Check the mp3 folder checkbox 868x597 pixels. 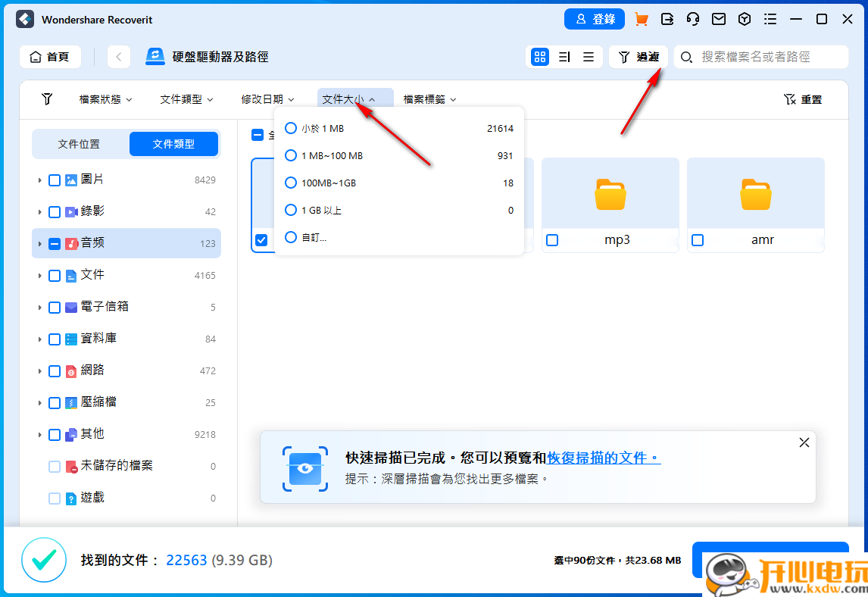point(552,239)
